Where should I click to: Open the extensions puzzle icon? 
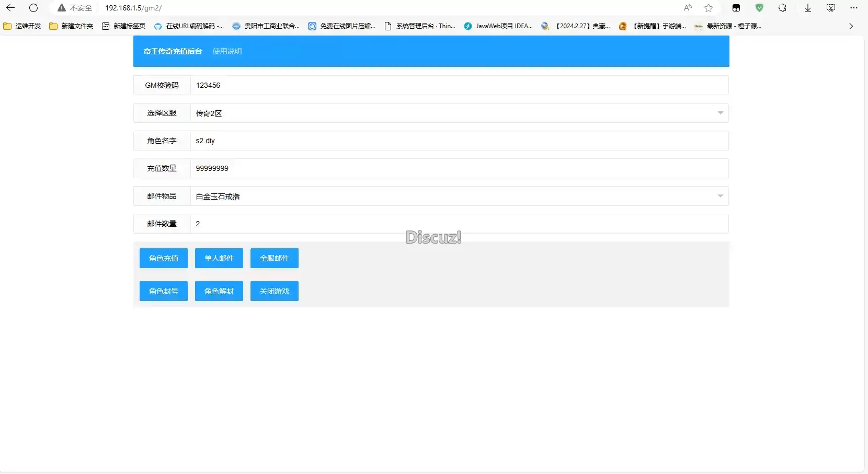click(x=782, y=8)
